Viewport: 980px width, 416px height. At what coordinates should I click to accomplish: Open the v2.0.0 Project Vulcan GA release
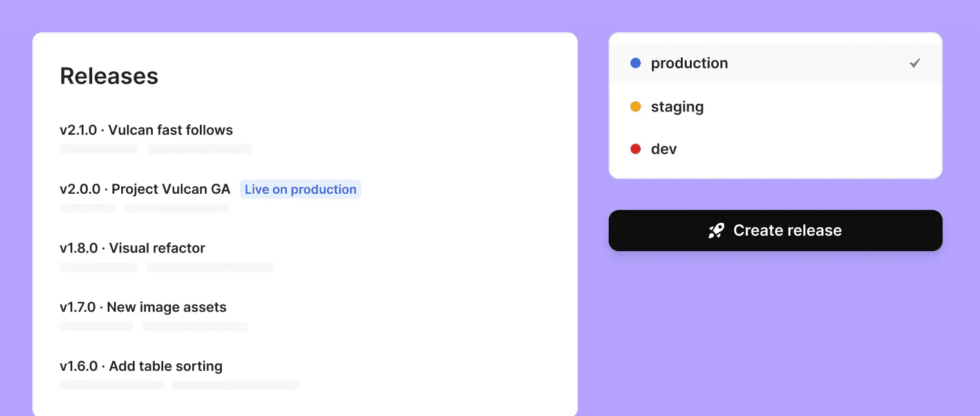pos(145,189)
